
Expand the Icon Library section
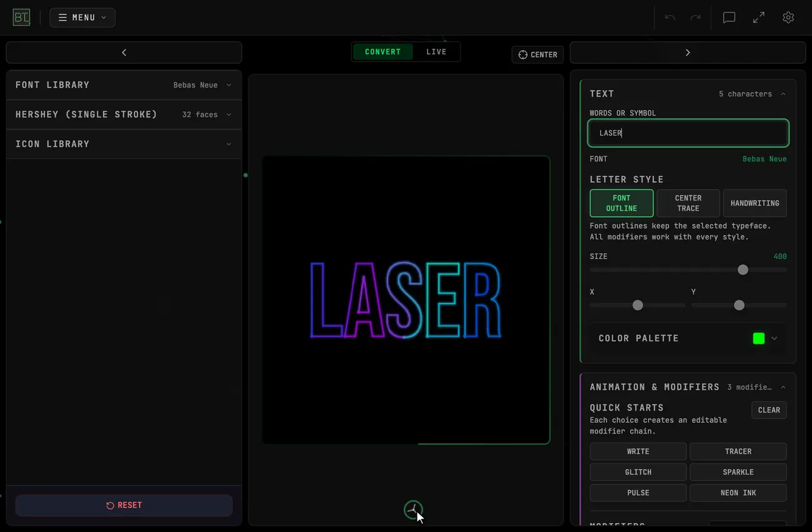pyautogui.click(x=124, y=144)
